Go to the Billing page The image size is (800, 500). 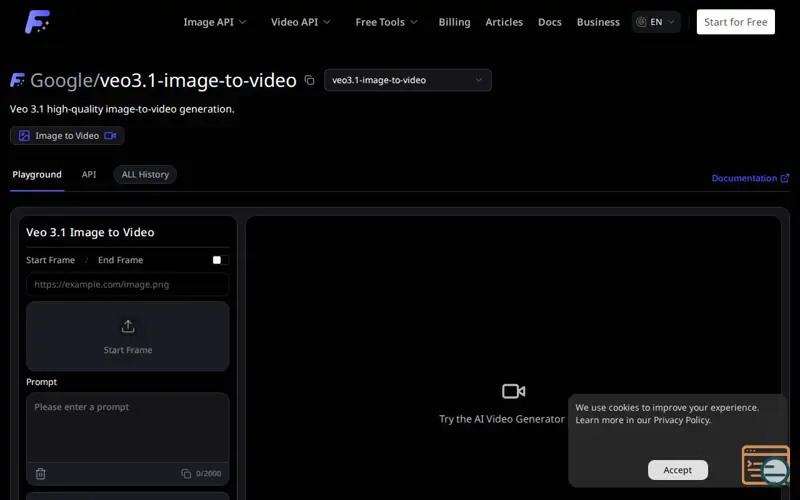[x=454, y=22]
